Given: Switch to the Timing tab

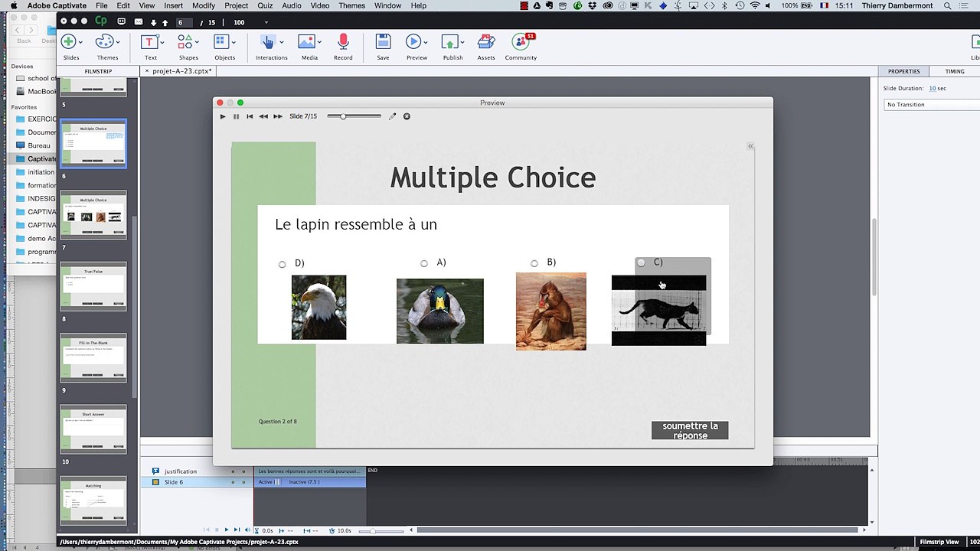Looking at the screenshot, I should (x=955, y=71).
